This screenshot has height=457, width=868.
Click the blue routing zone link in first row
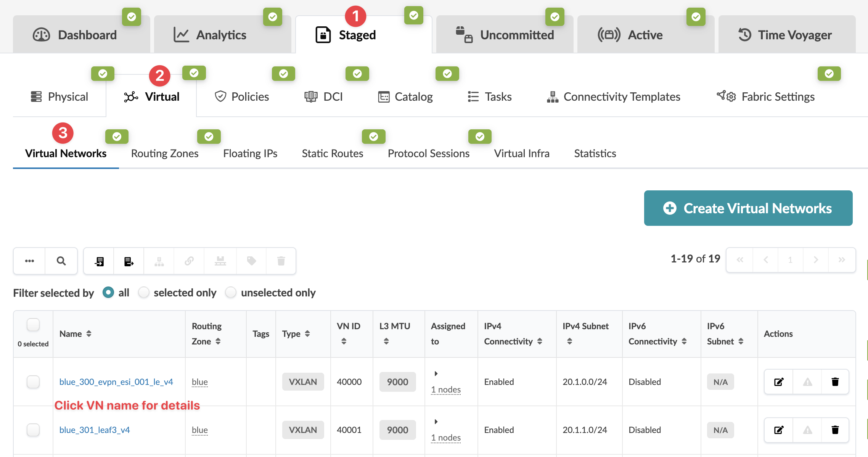coord(199,382)
